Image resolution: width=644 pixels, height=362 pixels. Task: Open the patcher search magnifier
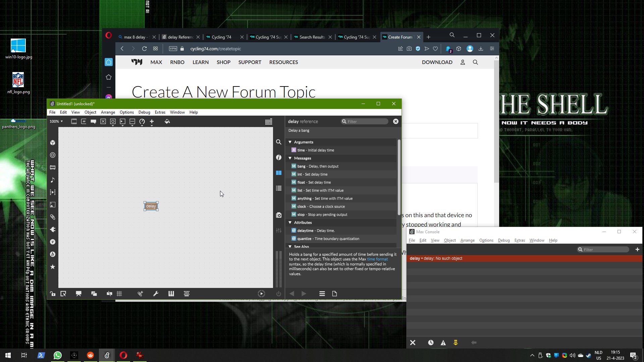tap(278, 142)
